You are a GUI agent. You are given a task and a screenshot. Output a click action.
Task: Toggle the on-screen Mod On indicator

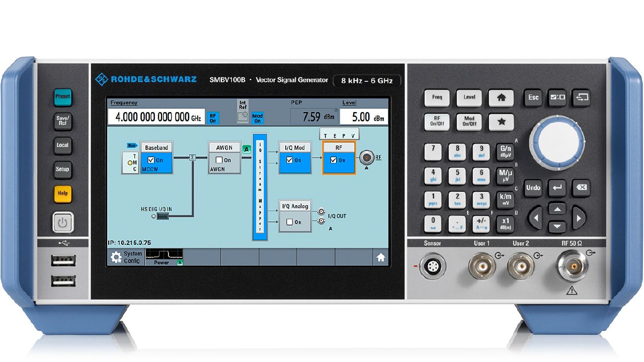pos(258,118)
